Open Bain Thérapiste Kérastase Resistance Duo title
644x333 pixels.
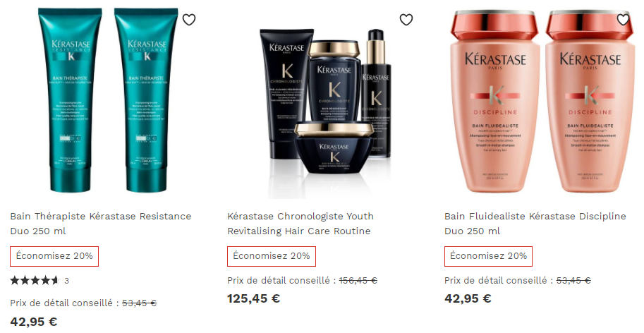pos(101,224)
